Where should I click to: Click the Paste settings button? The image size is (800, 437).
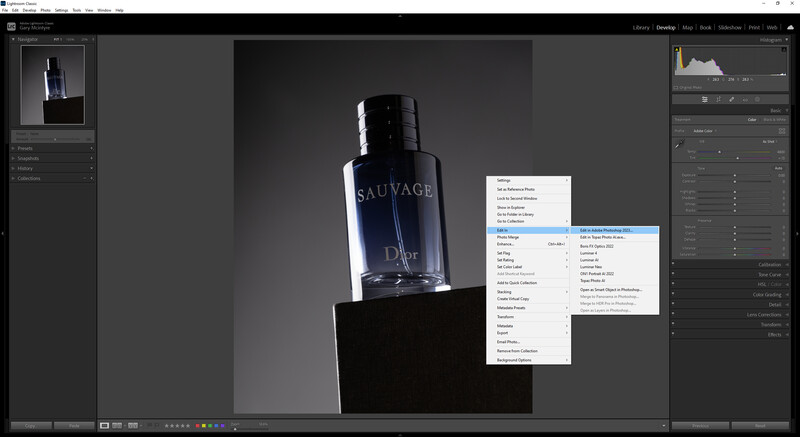(x=74, y=425)
